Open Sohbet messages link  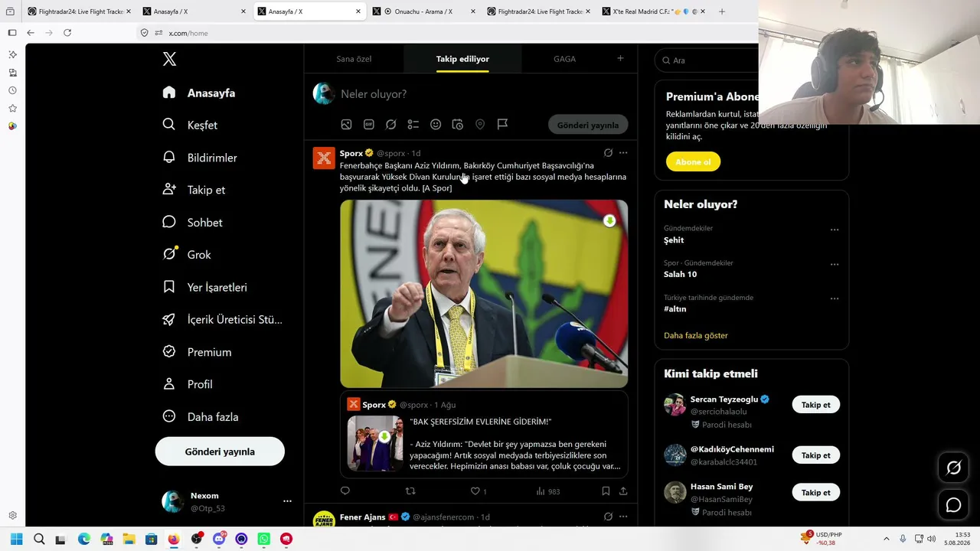click(x=193, y=223)
